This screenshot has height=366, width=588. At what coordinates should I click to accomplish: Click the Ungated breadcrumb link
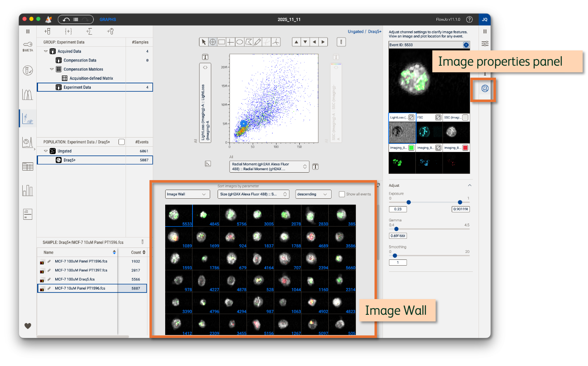point(356,31)
